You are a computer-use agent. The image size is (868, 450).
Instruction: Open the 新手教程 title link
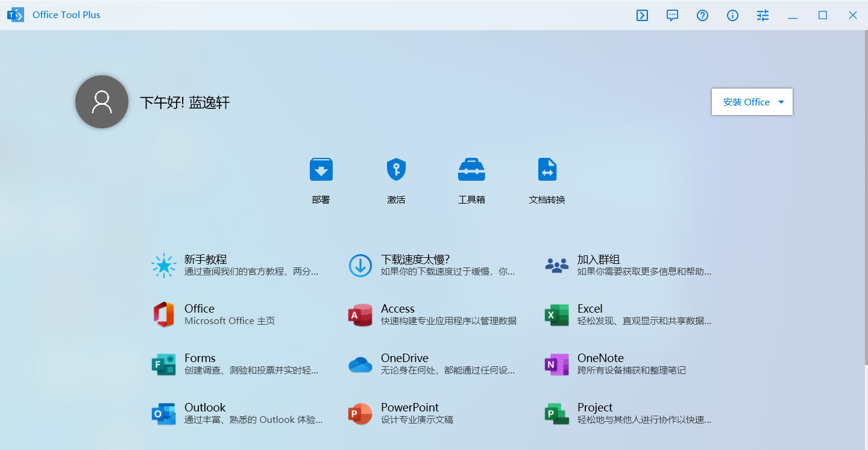(206, 259)
